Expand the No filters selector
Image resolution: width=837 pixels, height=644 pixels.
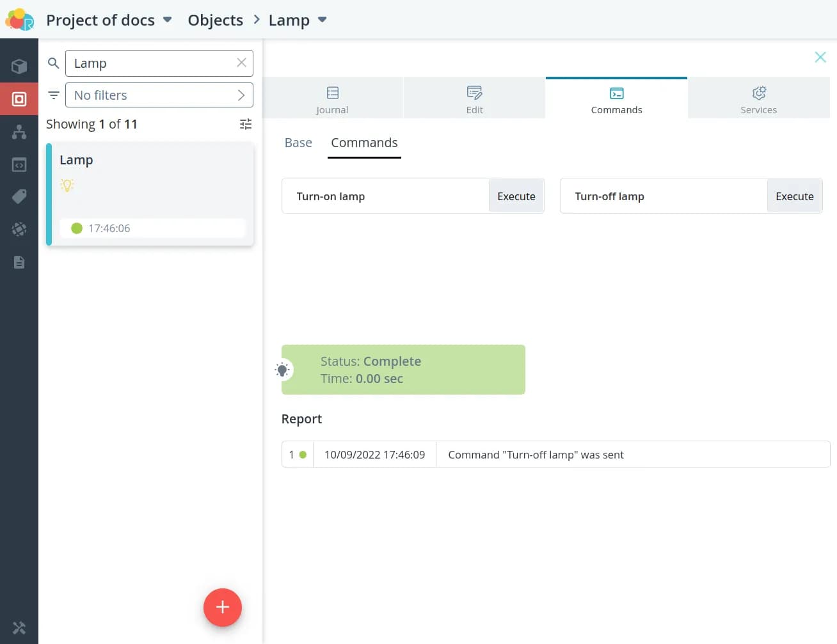[x=159, y=95]
